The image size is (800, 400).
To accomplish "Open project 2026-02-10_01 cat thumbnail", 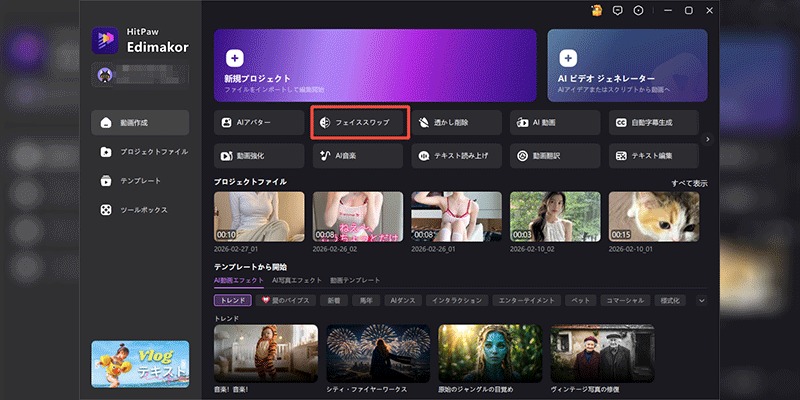I will (x=654, y=216).
